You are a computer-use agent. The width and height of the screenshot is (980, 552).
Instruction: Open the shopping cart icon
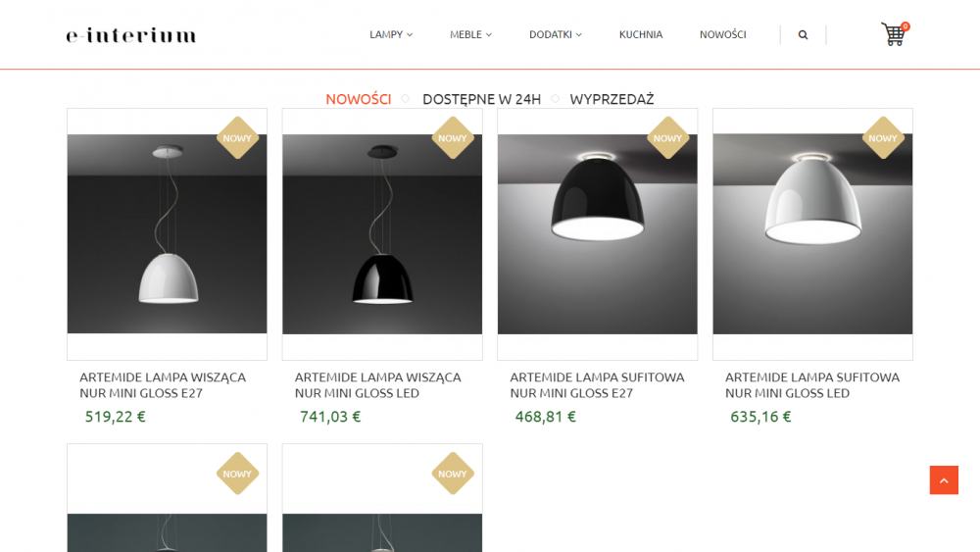click(895, 34)
